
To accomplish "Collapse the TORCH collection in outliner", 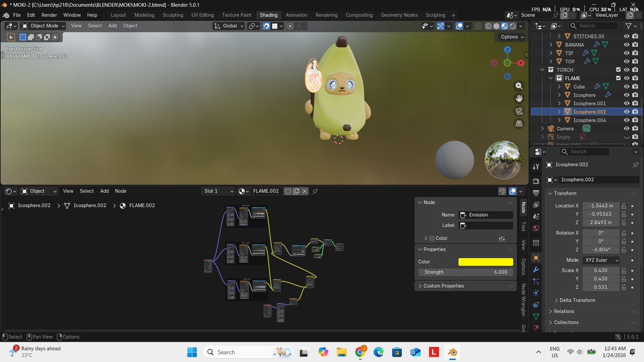I will click(543, 70).
